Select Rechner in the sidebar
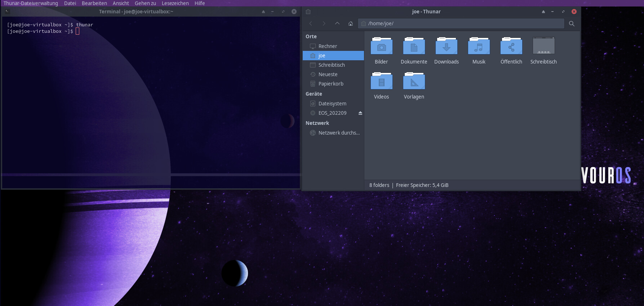Image resolution: width=644 pixels, height=306 pixels. click(333, 46)
